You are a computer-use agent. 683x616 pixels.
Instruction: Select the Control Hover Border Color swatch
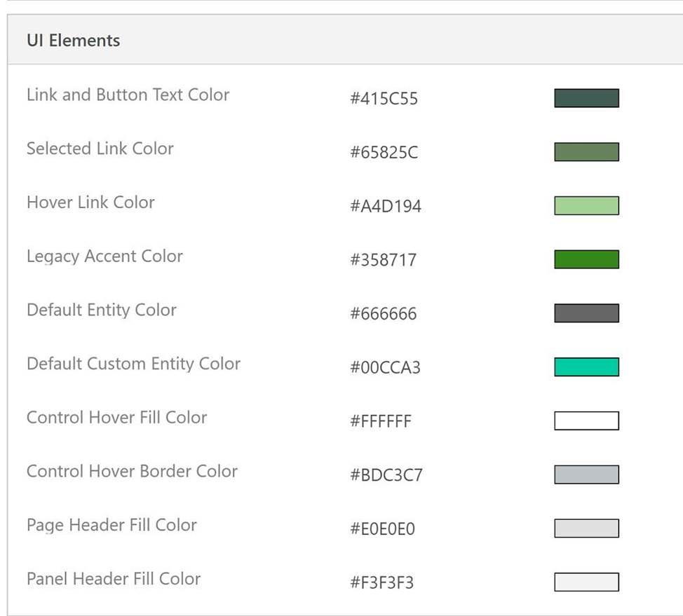coord(586,474)
